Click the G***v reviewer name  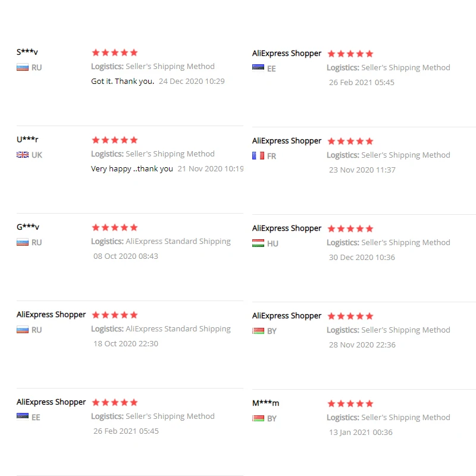[28, 227]
